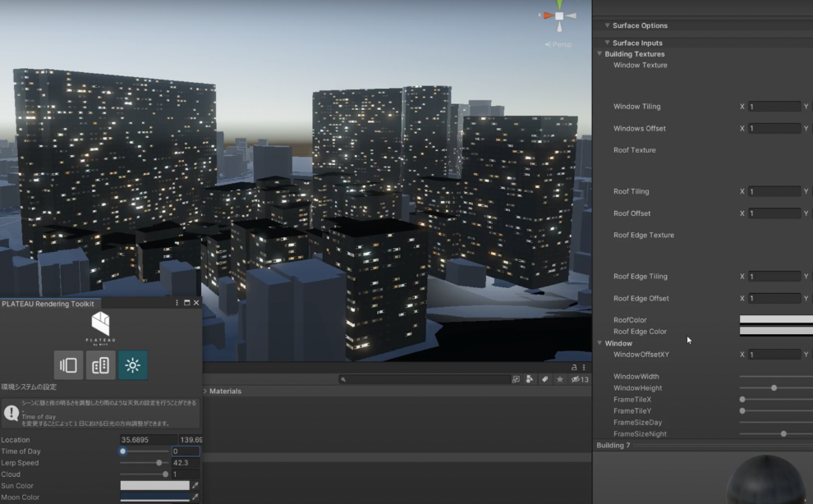Open the kebab menu above the hierarchy filter icons
The height and width of the screenshot is (504, 813).
(x=584, y=367)
